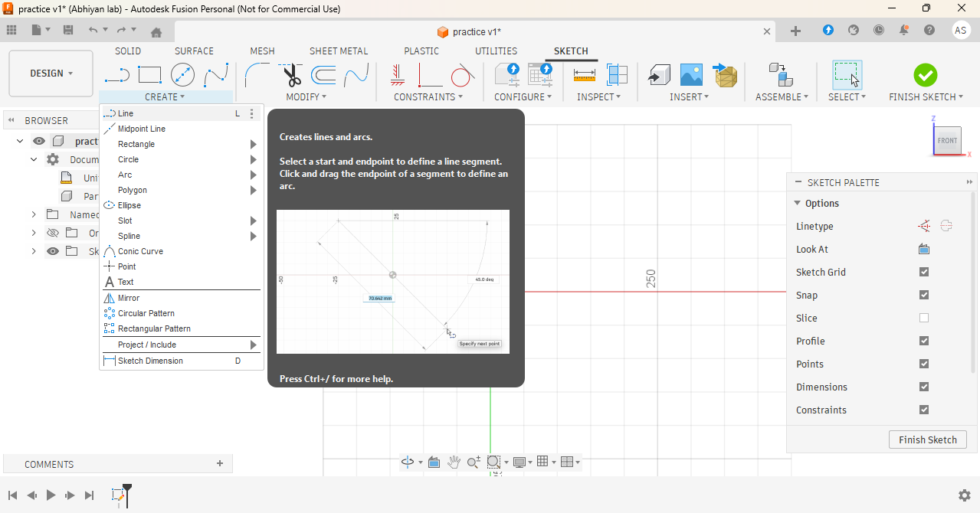The width and height of the screenshot is (980, 513).
Task: Toggle the Constraints checkbox
Action: point(924,410)
